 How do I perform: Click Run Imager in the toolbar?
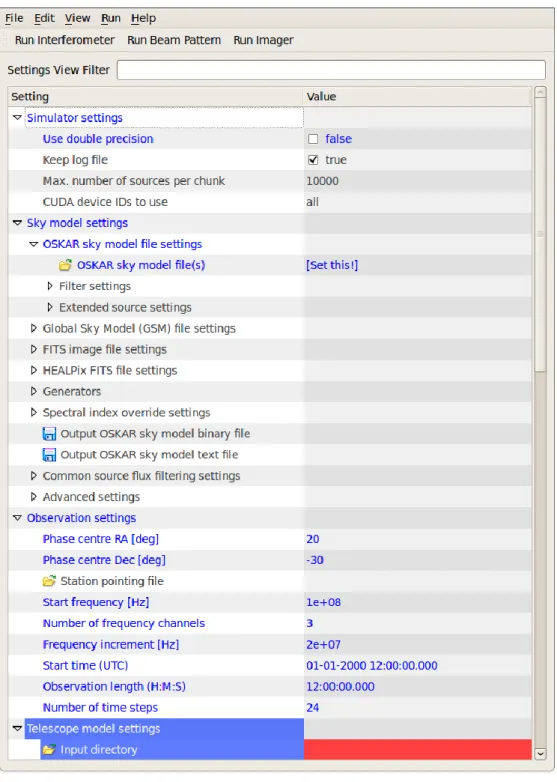point(263,40)
